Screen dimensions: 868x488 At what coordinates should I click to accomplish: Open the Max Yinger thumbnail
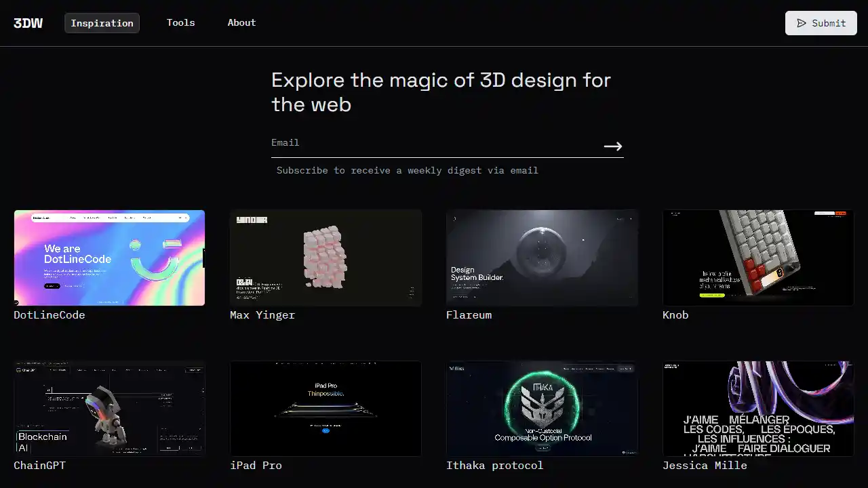tap(325, 258)
